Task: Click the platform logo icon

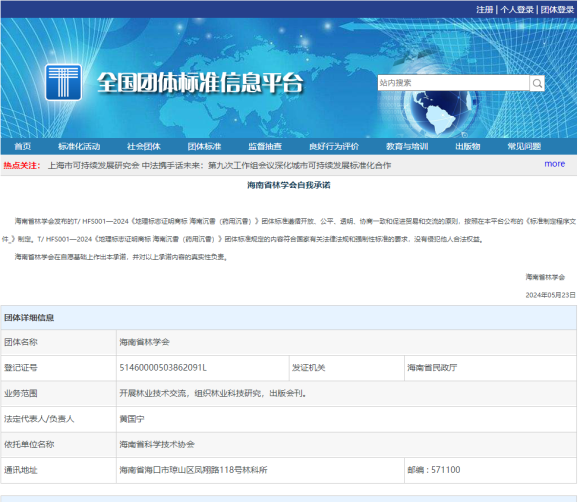Action: [x=63, y=82]
